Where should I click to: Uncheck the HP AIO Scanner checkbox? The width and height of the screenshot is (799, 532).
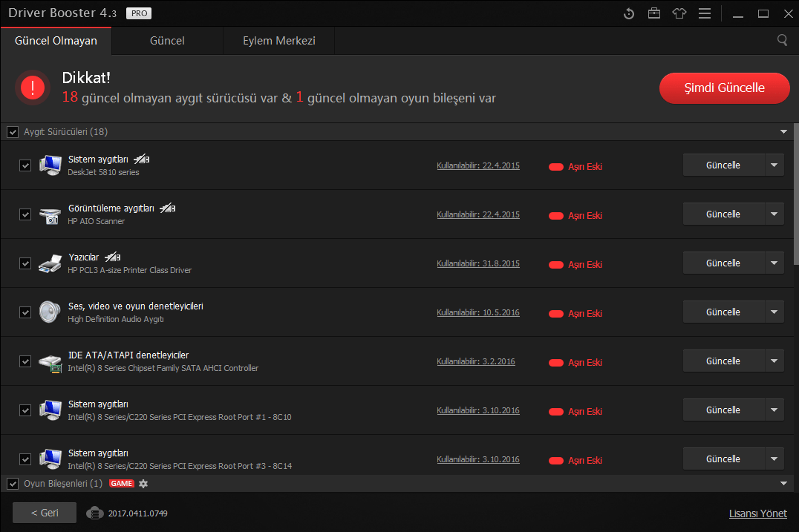click(x=25, y=214)
